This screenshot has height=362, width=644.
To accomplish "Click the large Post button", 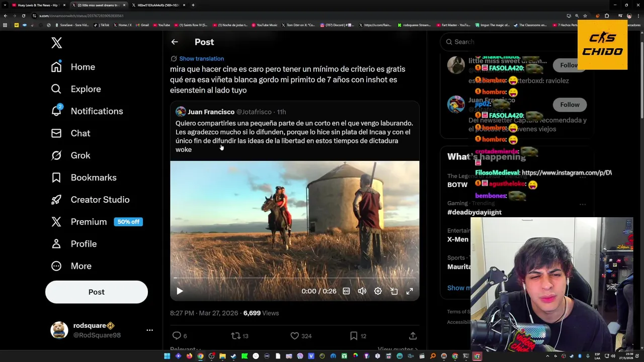I will click(x=97, y=292).
